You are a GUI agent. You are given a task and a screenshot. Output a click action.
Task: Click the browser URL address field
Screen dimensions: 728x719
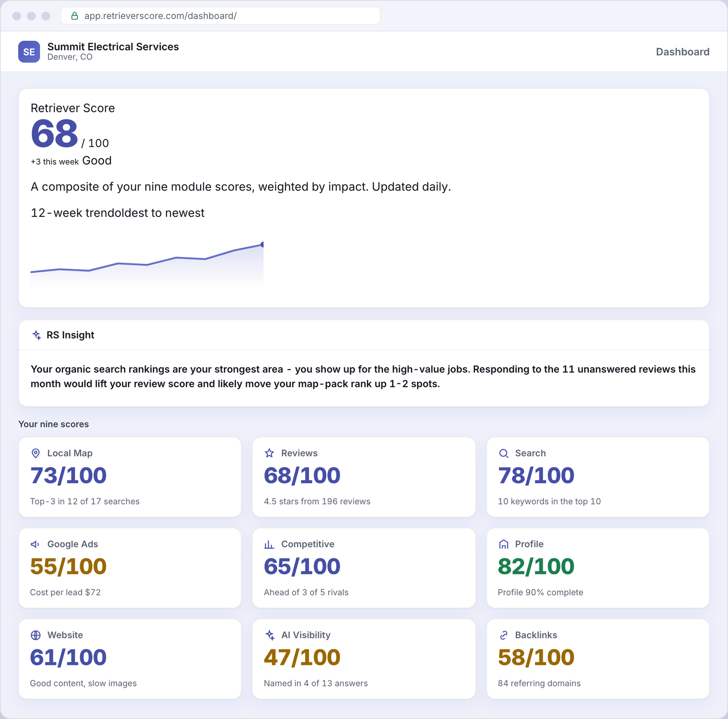[x=221, y=16]
